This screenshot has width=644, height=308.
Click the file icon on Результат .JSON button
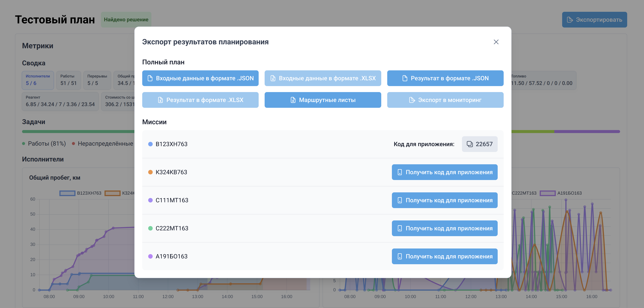pos(405,78)
